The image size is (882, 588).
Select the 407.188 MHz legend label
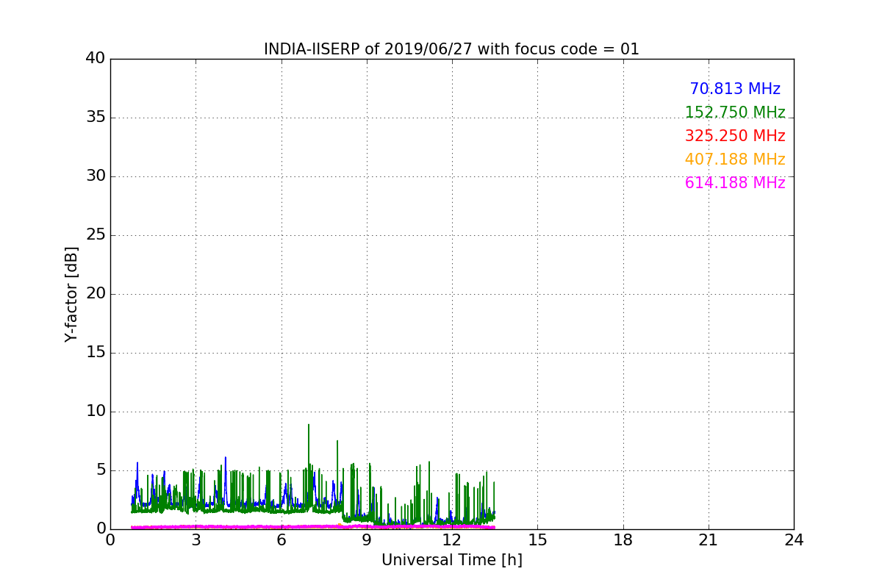tap(735, 159)
